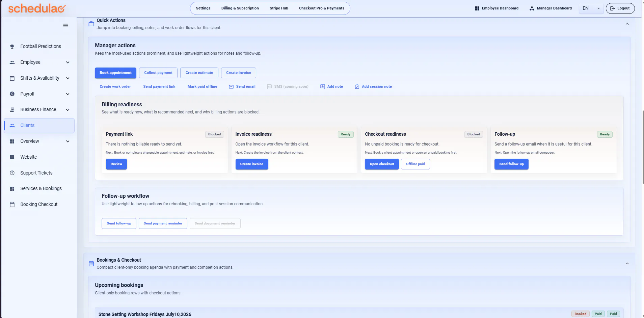
Task: Open the EN language dropdown
Action: click(x=591, y=8)
